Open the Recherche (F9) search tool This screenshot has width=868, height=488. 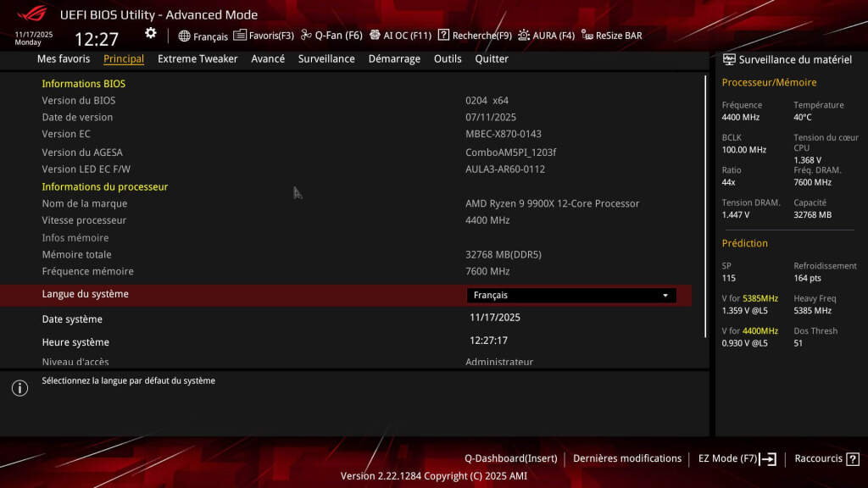click(x=472, y=36)
